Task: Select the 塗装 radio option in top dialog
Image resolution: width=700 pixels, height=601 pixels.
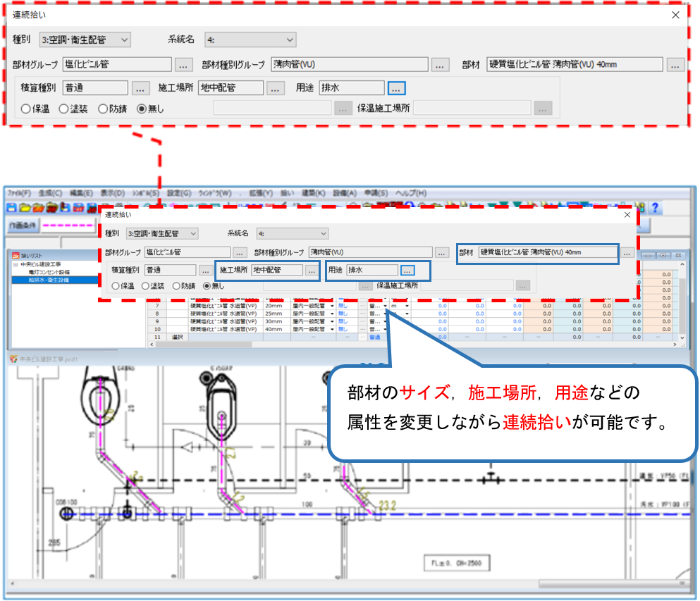Action: coord(64,109)
